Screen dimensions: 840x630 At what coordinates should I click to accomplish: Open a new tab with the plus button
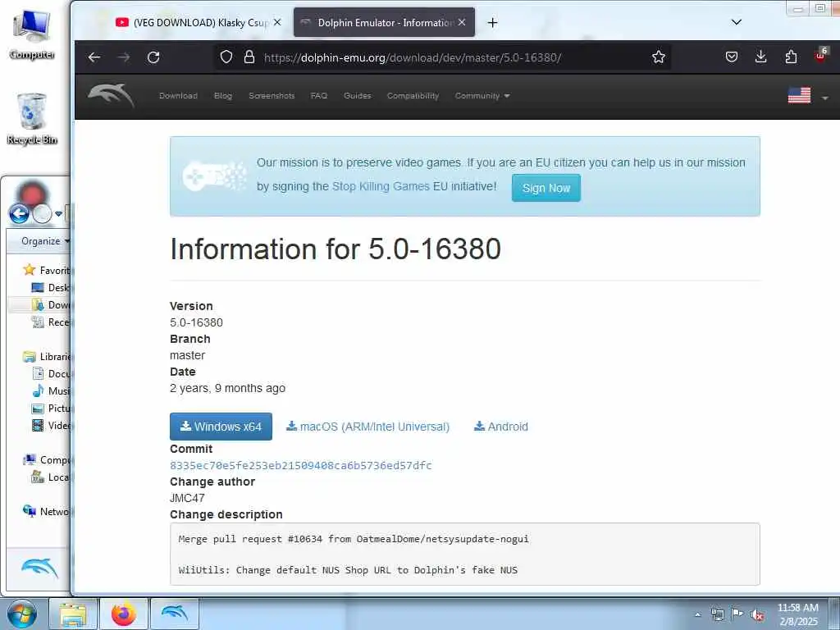[x=492, y=22]
